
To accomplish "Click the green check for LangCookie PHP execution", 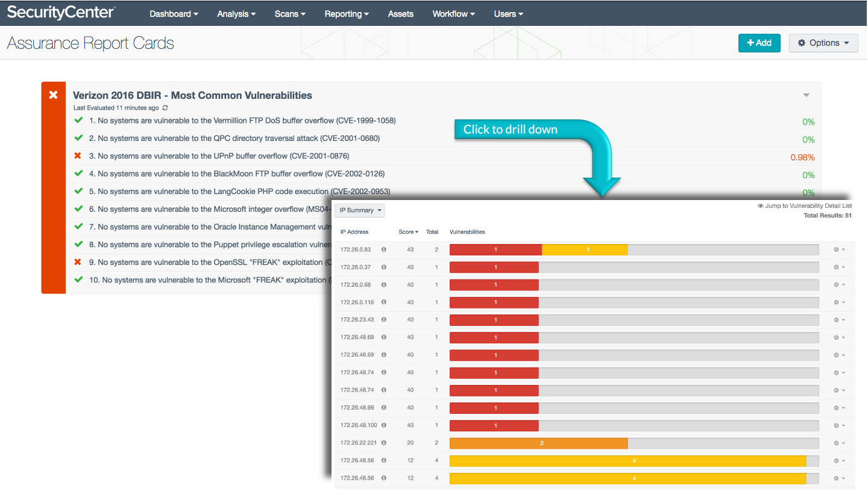I will tap(78, 191).
